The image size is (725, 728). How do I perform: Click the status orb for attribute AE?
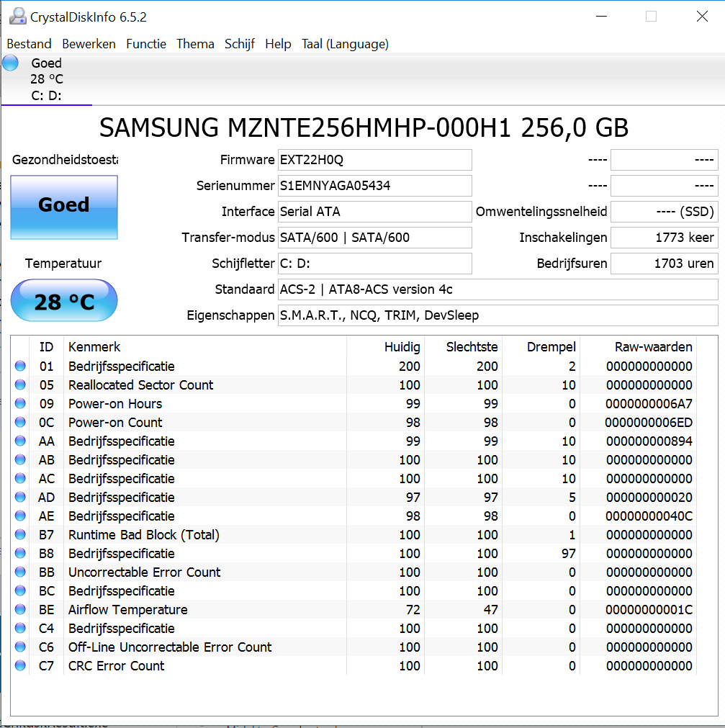[x=20, y=516]
